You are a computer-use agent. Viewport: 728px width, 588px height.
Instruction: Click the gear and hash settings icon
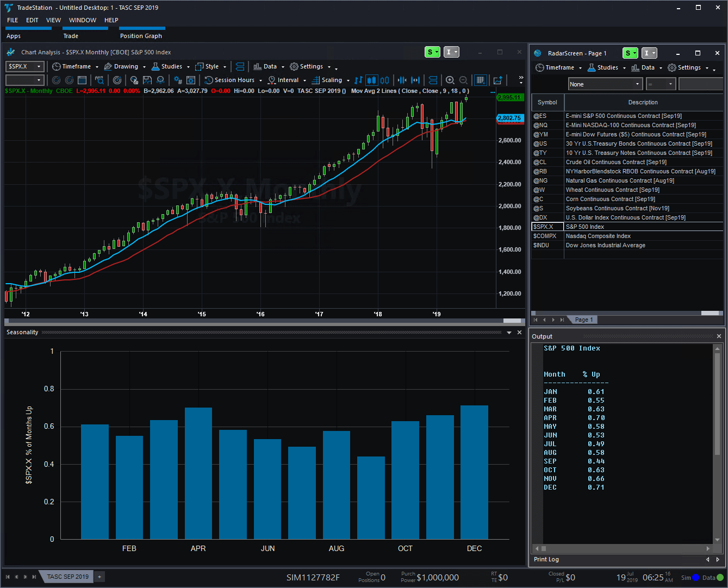point(178,80)
